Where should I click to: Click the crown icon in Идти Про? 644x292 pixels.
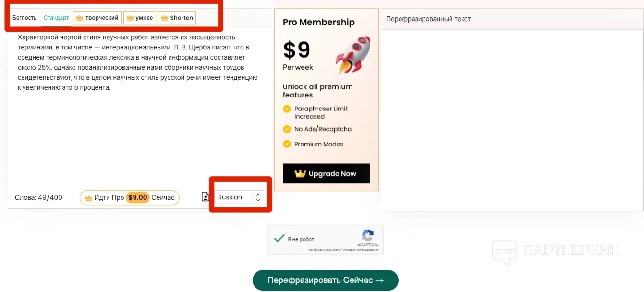coord(88,198)
